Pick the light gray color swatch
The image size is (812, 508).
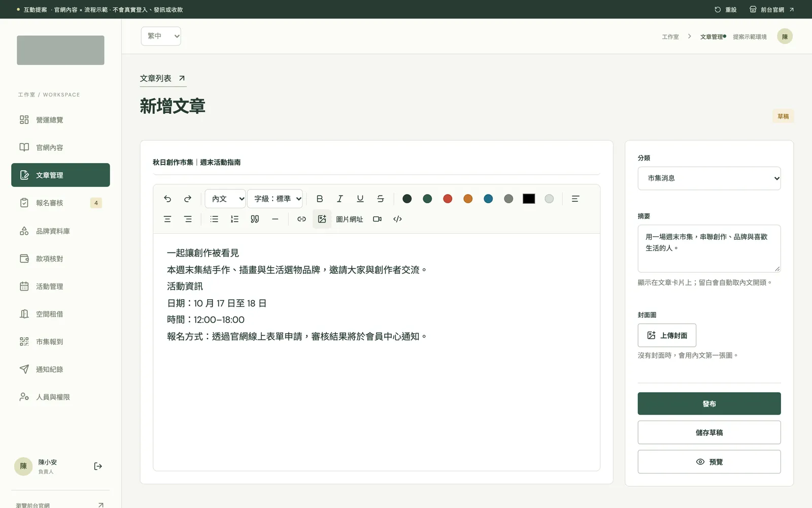(x=549, y=199)
